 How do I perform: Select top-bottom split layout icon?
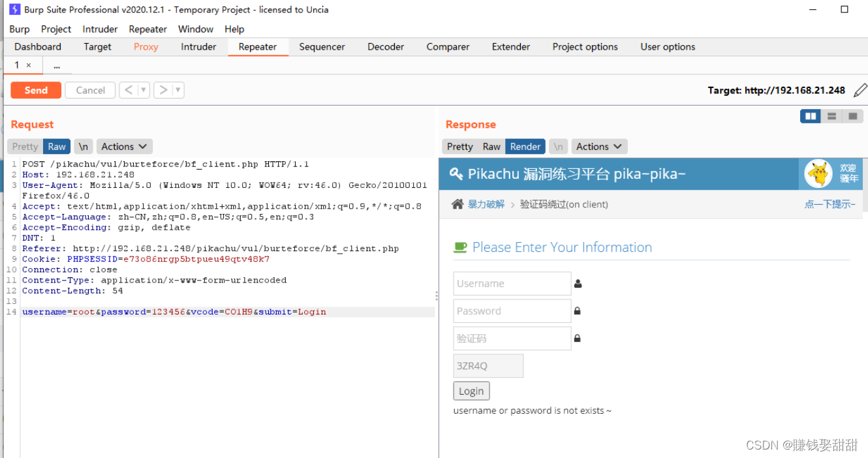click(831, 116)
